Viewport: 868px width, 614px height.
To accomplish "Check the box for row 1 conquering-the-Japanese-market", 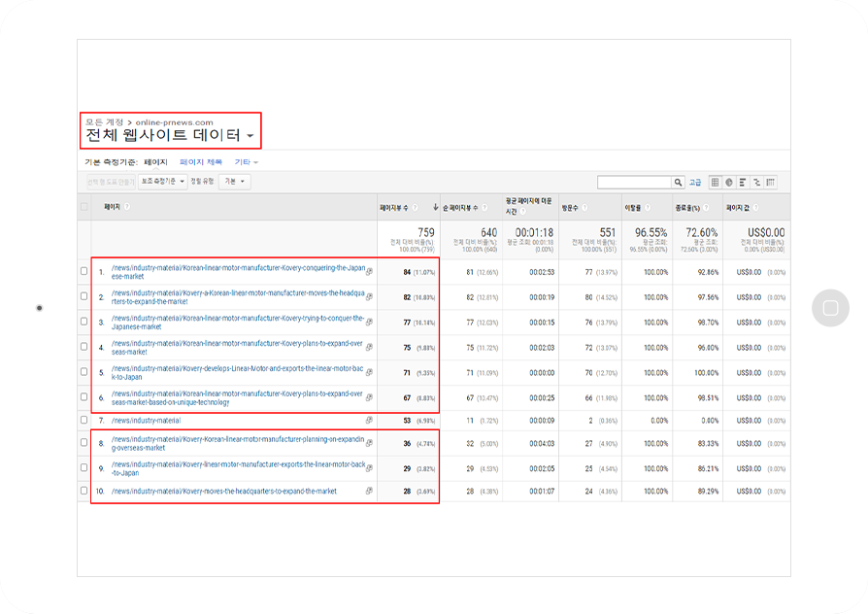I will [84, 271].
